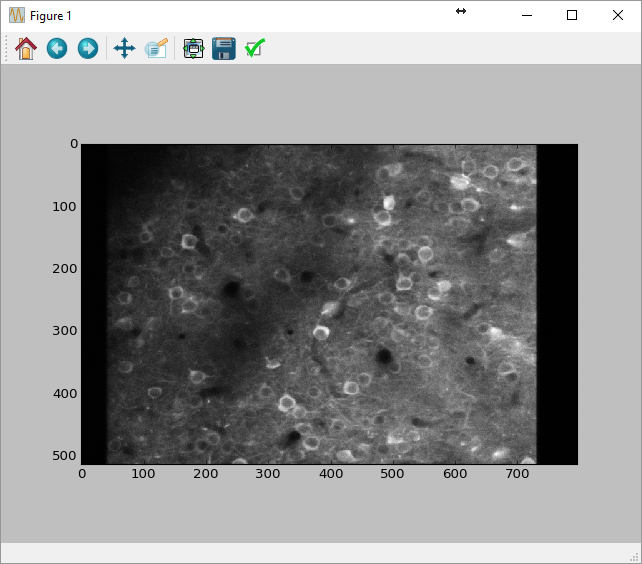The height and width of the screenshot is (564, 642).
Task: Close the Figure 1 window
Action: (618, 16)
